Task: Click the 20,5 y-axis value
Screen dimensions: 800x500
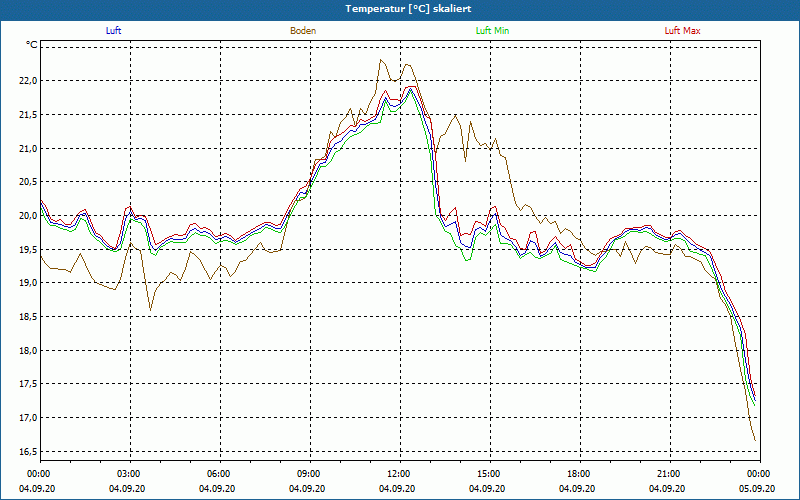Action: [x=29, y=182]
